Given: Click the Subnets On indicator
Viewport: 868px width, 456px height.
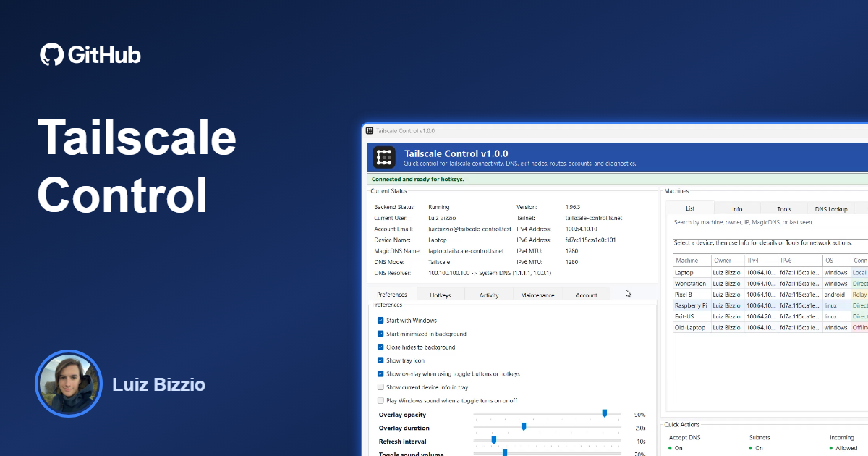Looking at the screenshot, I should (x=754, y=448).
